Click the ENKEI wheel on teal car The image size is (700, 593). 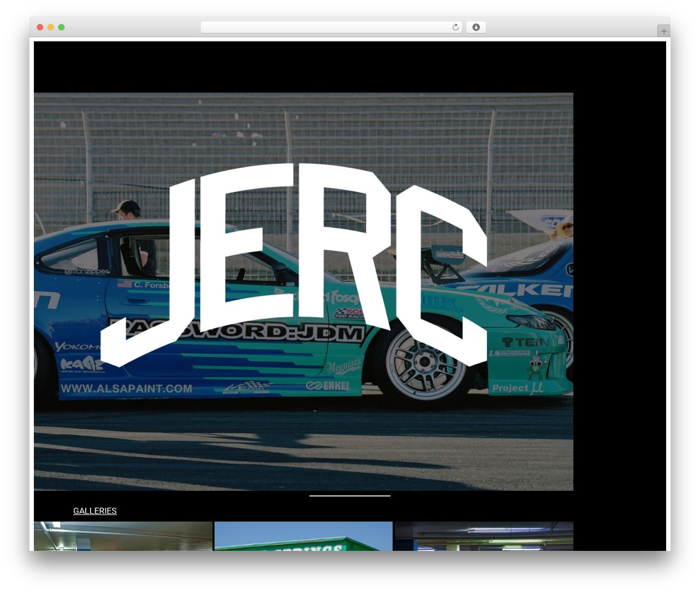click(424, 362)
